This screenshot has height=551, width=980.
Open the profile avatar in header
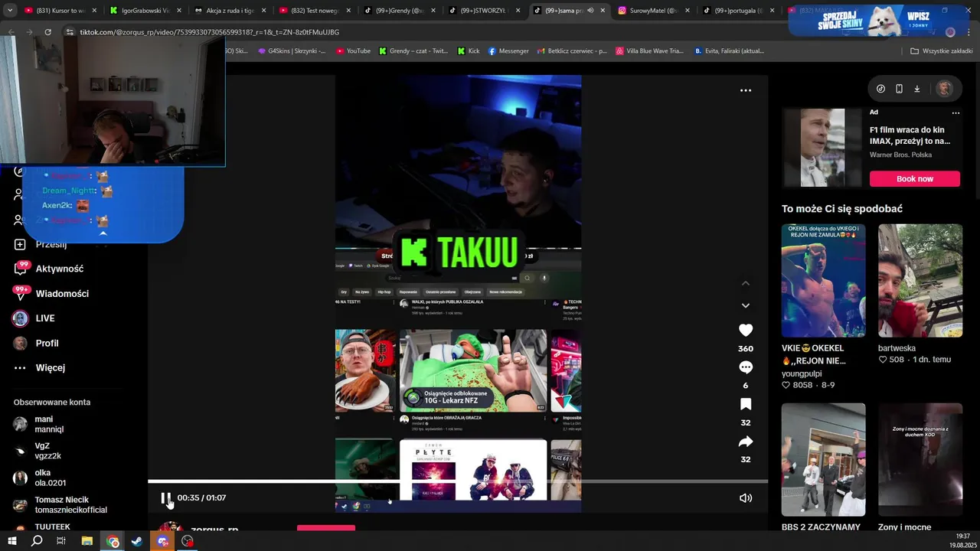click(945, 89)
